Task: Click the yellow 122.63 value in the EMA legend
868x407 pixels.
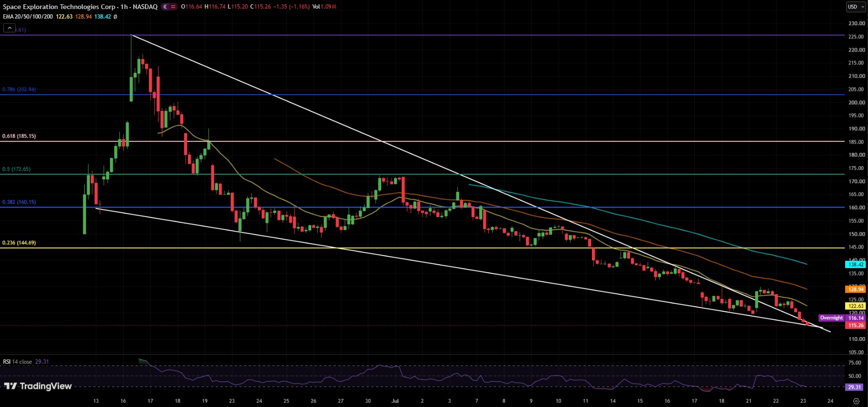Action: tap(64, 17)
